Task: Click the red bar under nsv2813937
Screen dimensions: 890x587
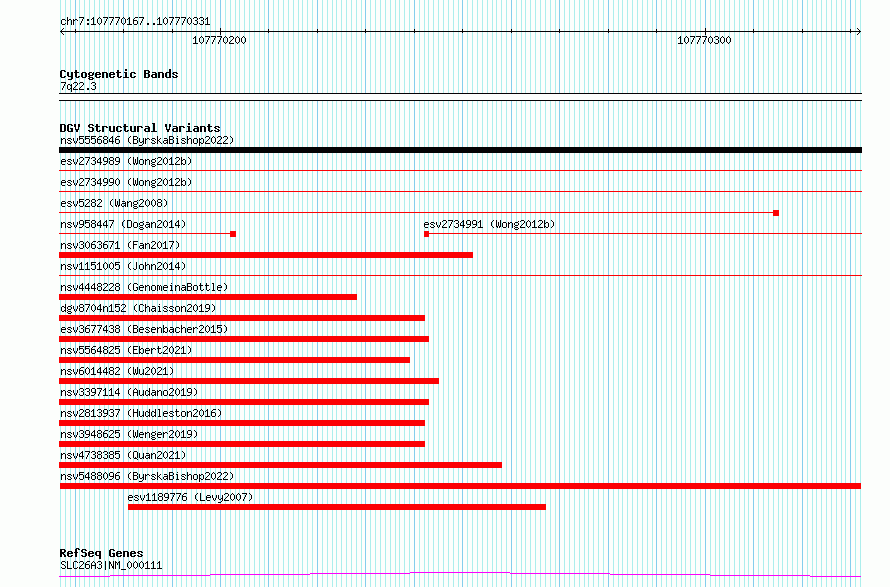Action: point(242,423)
